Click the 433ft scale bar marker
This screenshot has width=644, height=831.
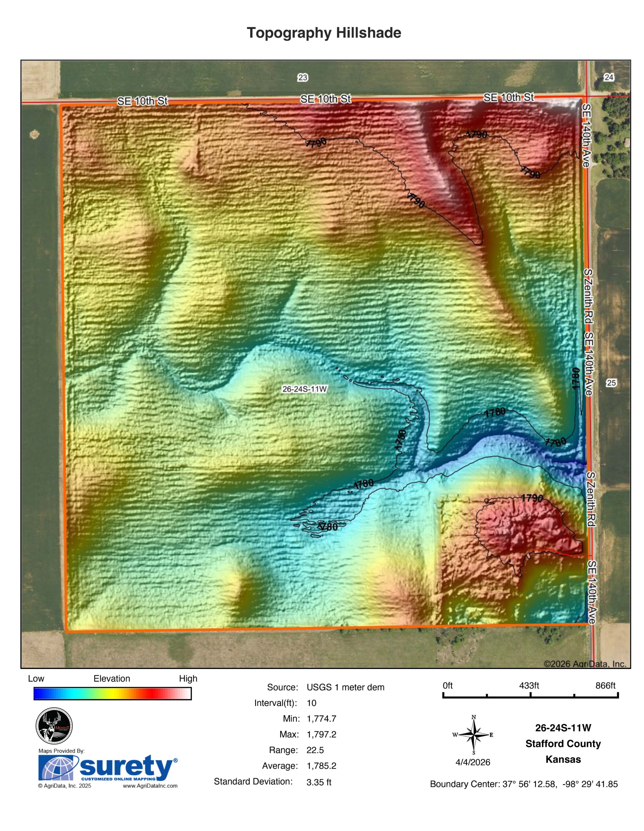click(x=529, y=685)
